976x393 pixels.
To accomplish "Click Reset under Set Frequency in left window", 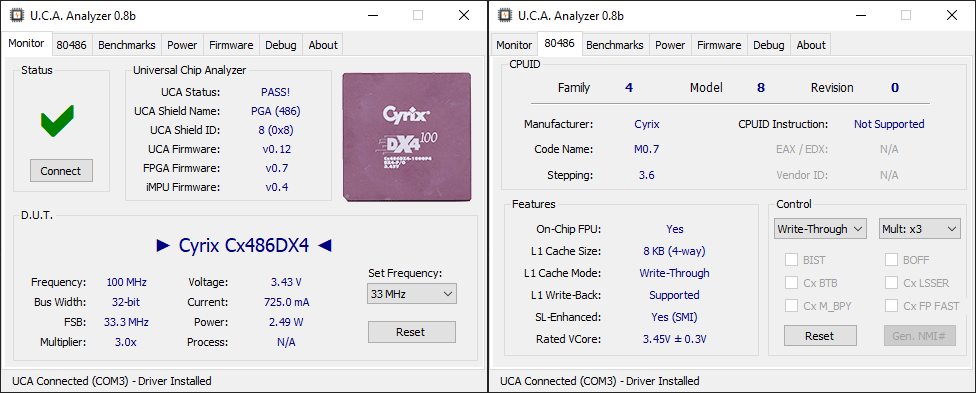I will click(411, 332).
